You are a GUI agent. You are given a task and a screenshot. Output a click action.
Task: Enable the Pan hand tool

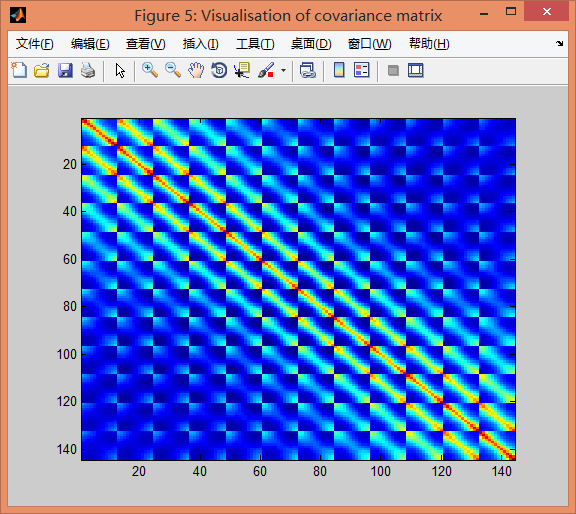click(x=196, y=70)
